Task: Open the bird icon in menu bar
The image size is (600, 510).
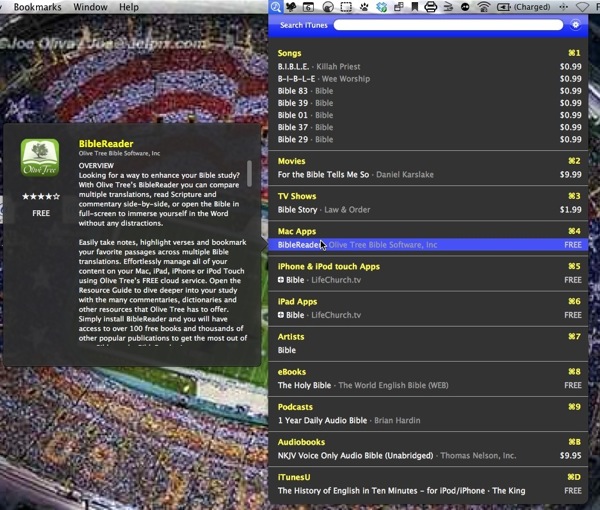Action: click(x=292, y=7)
